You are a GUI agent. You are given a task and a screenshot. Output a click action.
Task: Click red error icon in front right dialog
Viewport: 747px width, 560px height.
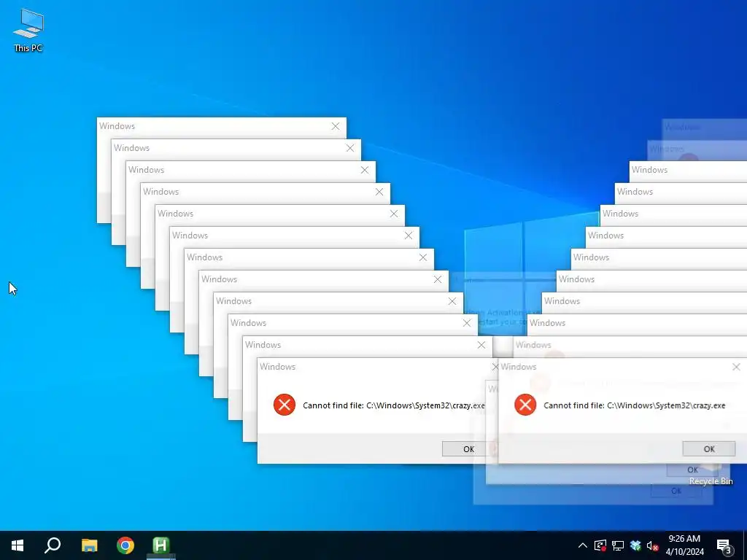point(525,405)
